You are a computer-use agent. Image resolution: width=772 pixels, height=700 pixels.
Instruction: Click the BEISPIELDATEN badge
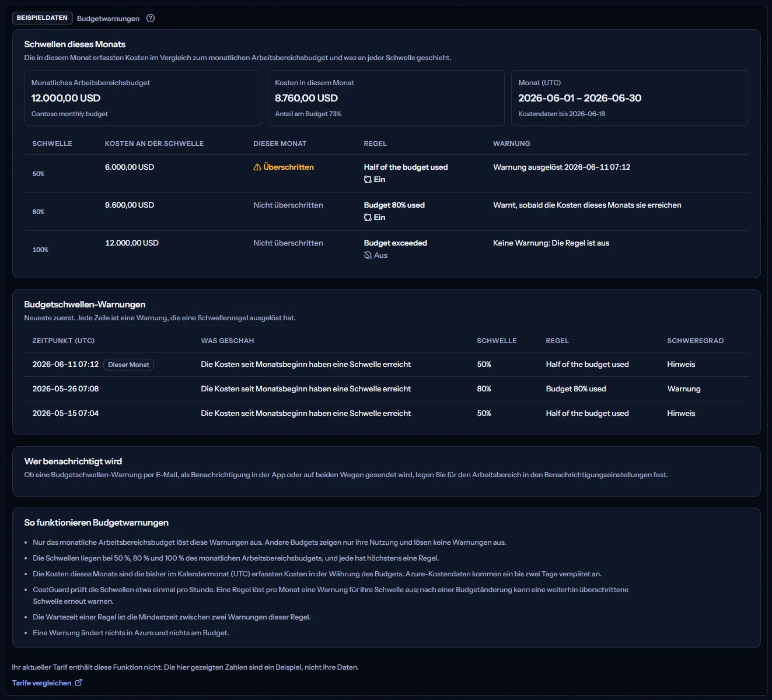click(42, 18)
